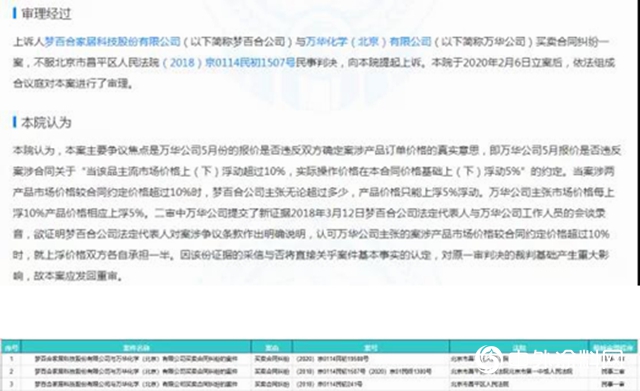640x391 pixels.
Task: Select 民事二审 cell in row 2
Action: click(613, 371)
